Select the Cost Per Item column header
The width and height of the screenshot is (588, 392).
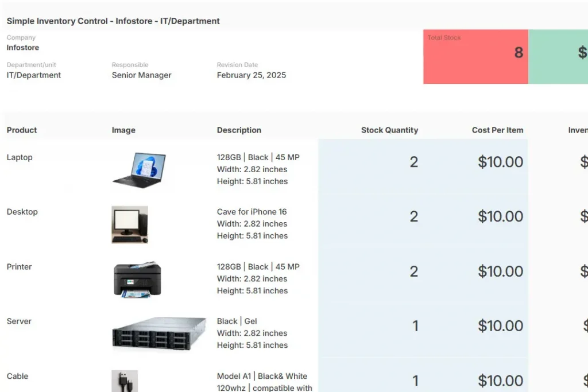click(497, 130)
